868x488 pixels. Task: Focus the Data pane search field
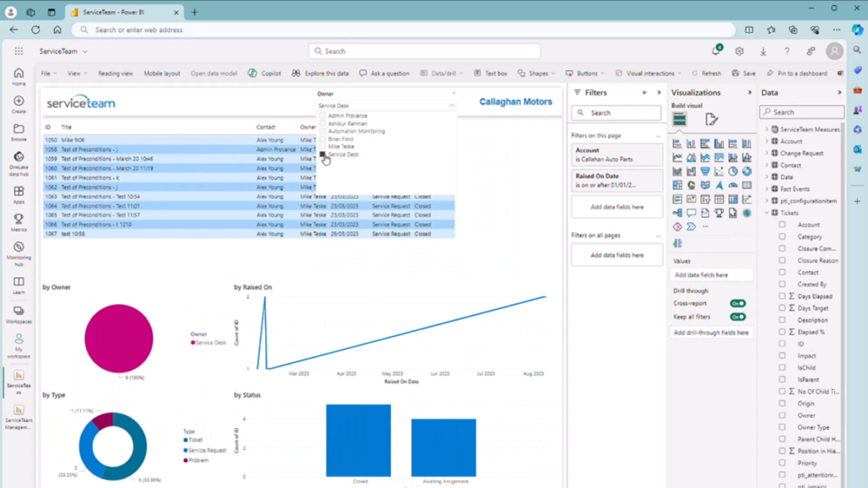coord(802,112)
